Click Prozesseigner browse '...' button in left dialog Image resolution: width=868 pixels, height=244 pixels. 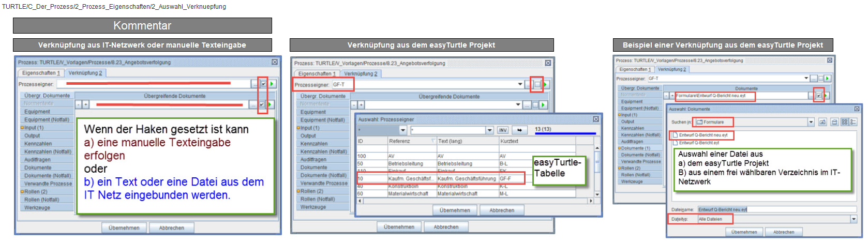coord(255,84)
